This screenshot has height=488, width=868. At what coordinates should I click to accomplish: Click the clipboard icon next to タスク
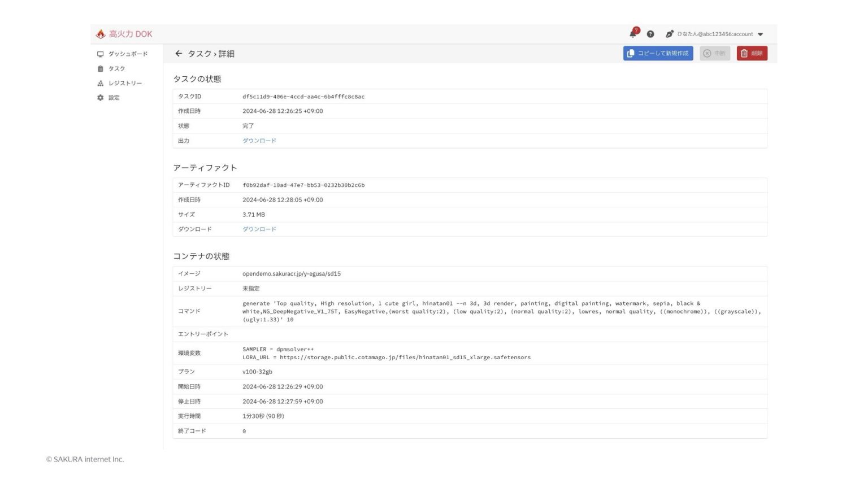[x=100, y=68]
